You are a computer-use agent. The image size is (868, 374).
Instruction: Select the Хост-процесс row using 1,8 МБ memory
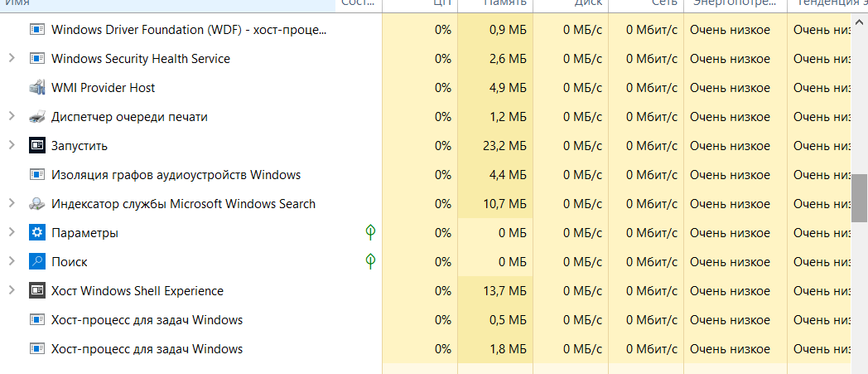pyautogui.click(x=147, y=349)
